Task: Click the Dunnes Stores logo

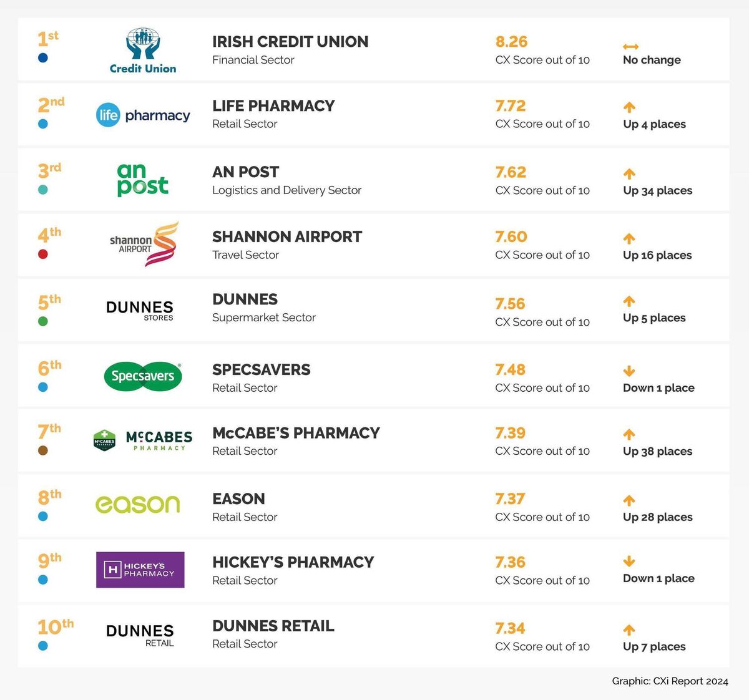Action: [x=140, y=310]
